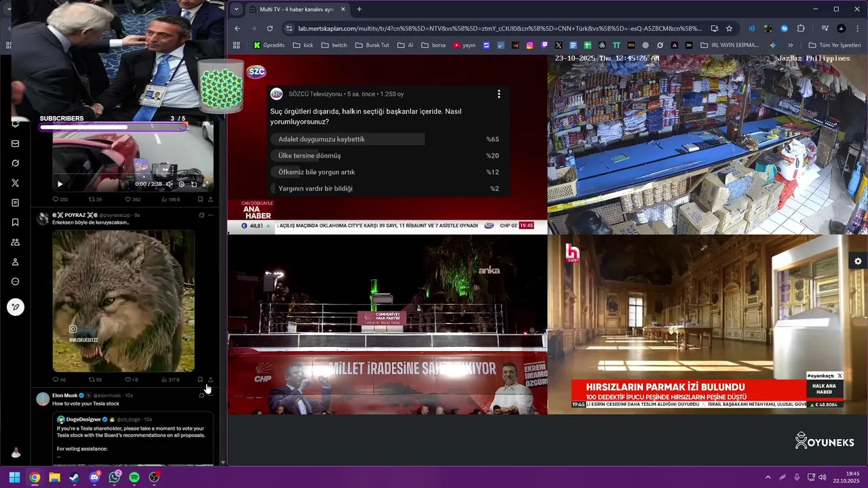Open Instagram bookmark icon
Viewport: 868px width, 488px height.
tap(530, 45)
